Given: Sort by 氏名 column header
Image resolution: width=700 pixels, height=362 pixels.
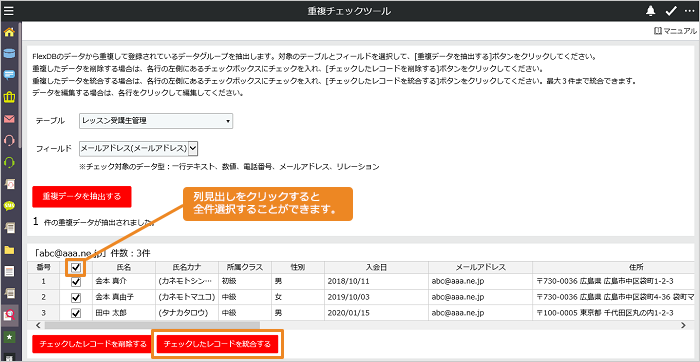Looking at the screenshot, I should tap(124, 267).
